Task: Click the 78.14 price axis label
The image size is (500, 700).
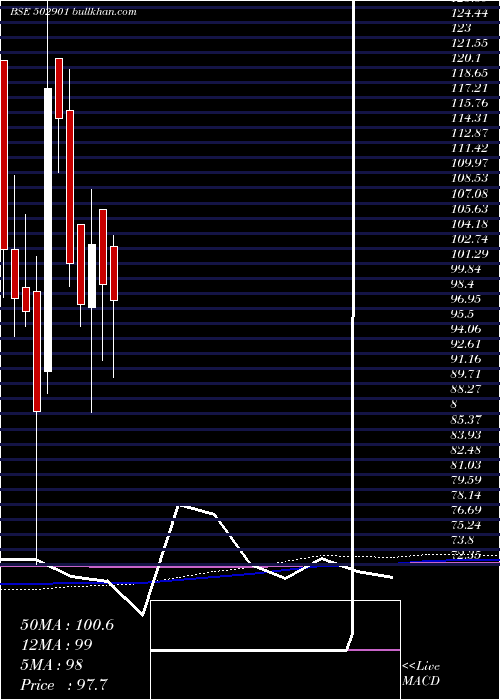Action: pos(466,495)
